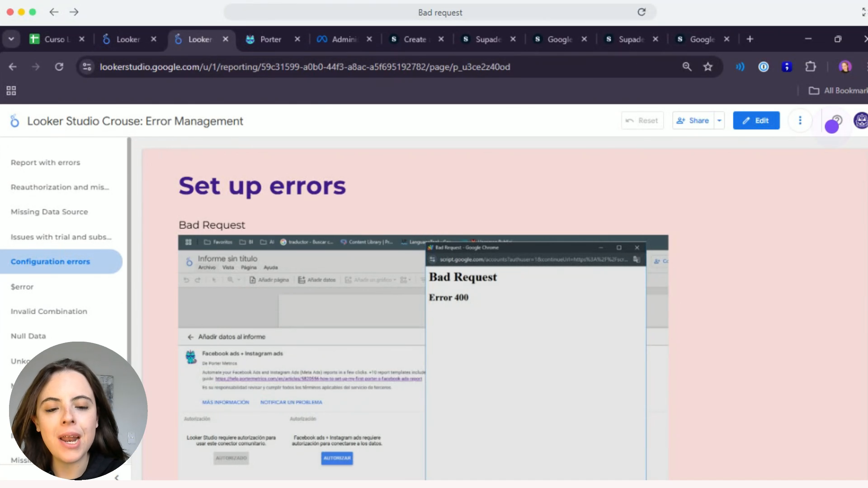The image size is (868, 488).
Task: Click the Looker Studio logo icon
Action: pyautogui.click(x=14, y=121)
